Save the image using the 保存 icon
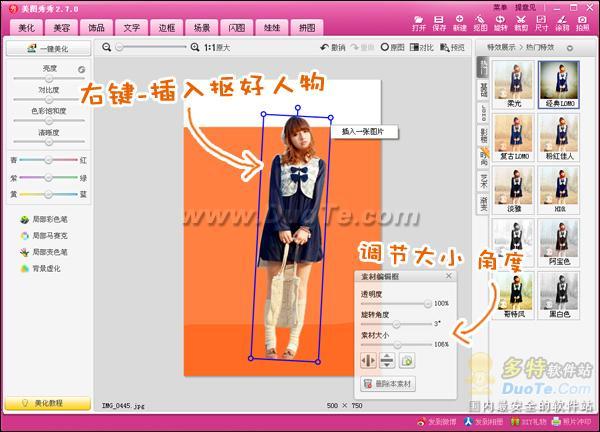The width and height of the screenshot is (600, 432). tap(439, 23)
